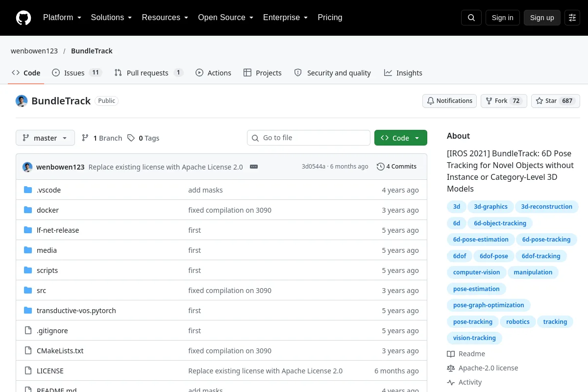Image resolution: width=588 pixels, height=392 pixels.
Task: Click the media folder icon
Action: click(28, 250)
